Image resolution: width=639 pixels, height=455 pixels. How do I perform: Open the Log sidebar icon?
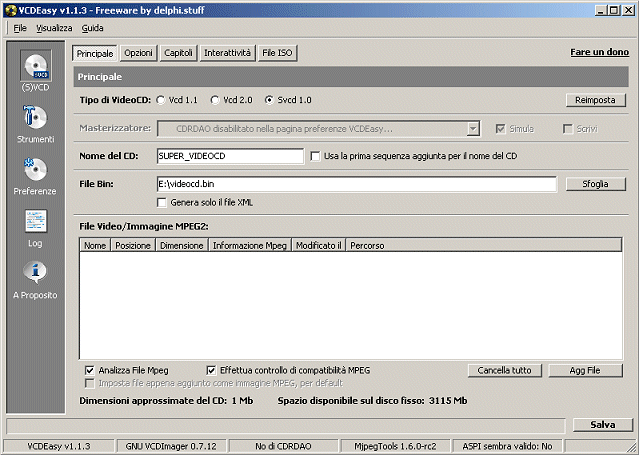coord(36,223)
